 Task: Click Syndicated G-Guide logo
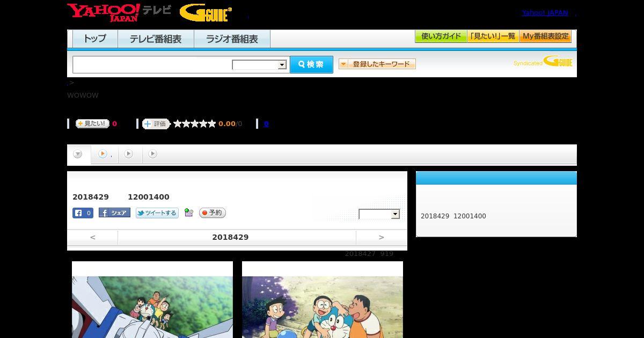click(543, 61)
